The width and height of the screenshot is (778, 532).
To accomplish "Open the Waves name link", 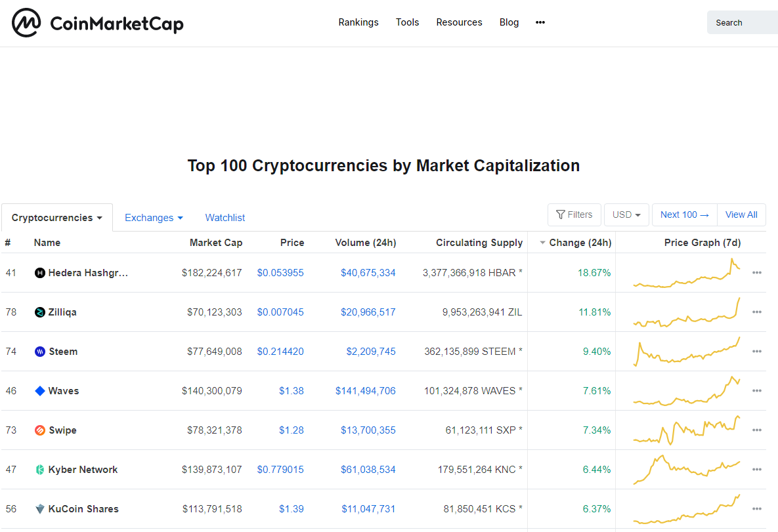I will click(x=64, y=391).
